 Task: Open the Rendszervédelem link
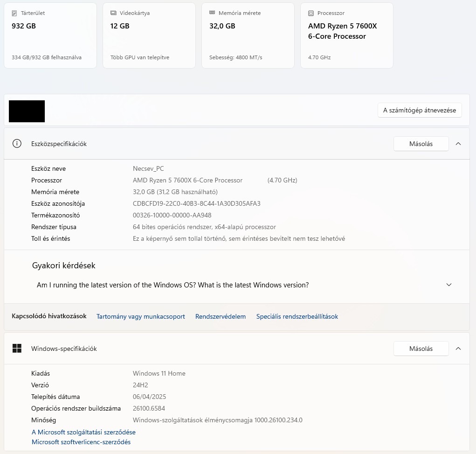[221, 316]
